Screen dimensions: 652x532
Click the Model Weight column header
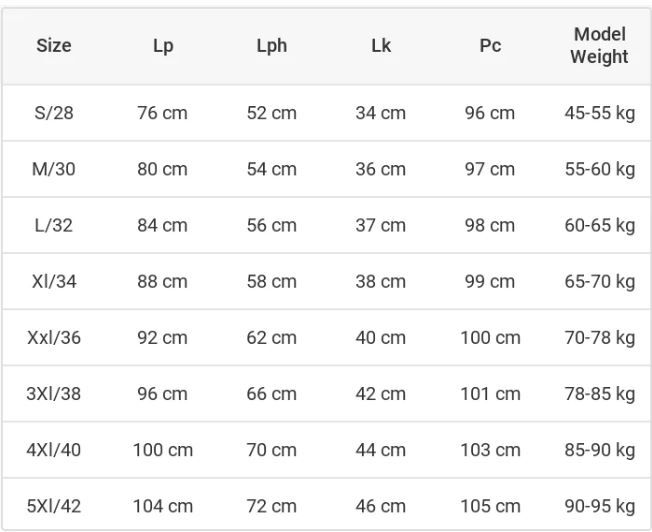tap(599, 45)
